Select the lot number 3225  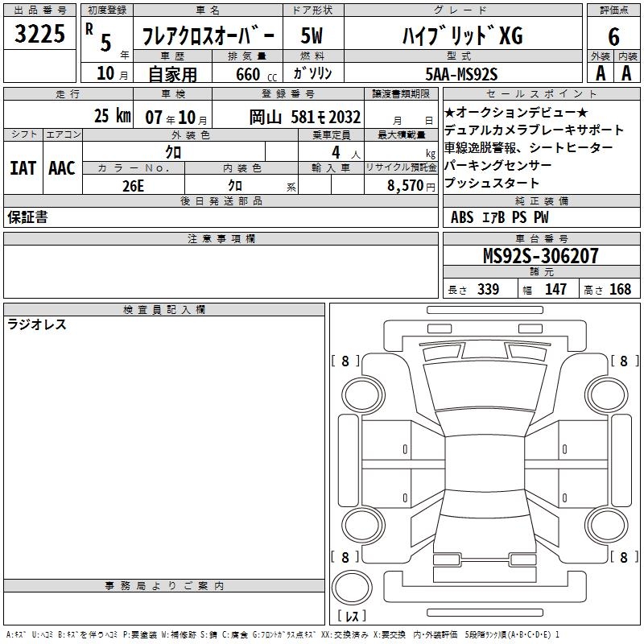pos(39,35)
